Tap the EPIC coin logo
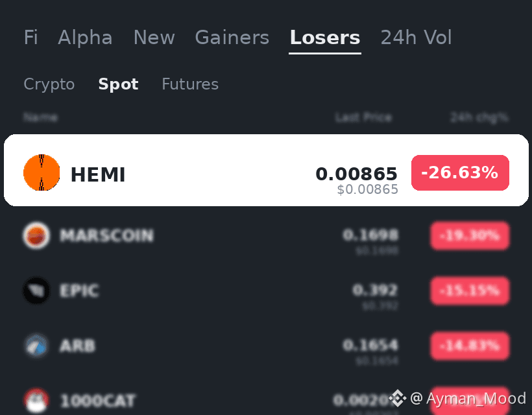 click(x=36, y=290)
